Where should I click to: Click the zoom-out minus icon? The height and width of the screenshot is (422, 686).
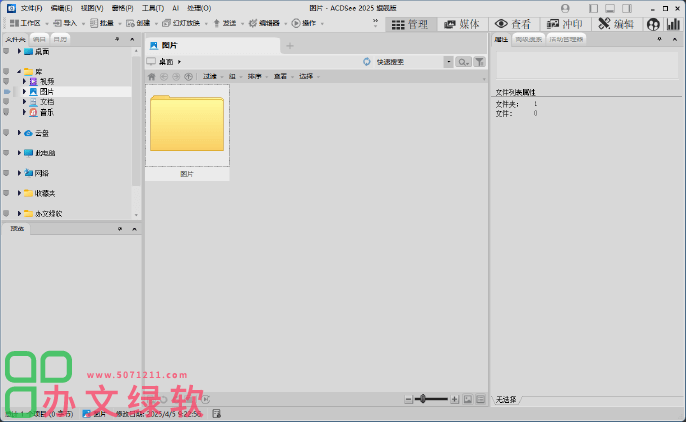[408, 399]
